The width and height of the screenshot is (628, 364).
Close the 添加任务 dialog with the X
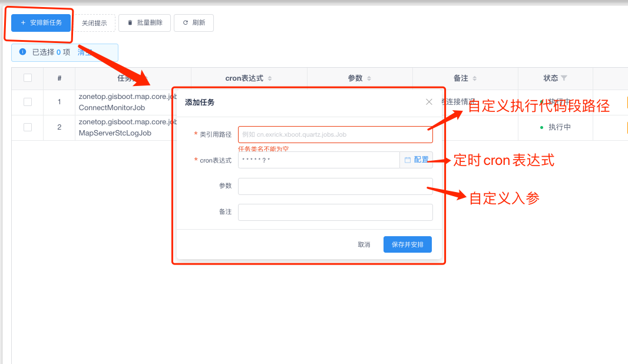pyautogui.click(x=429, y=102)
